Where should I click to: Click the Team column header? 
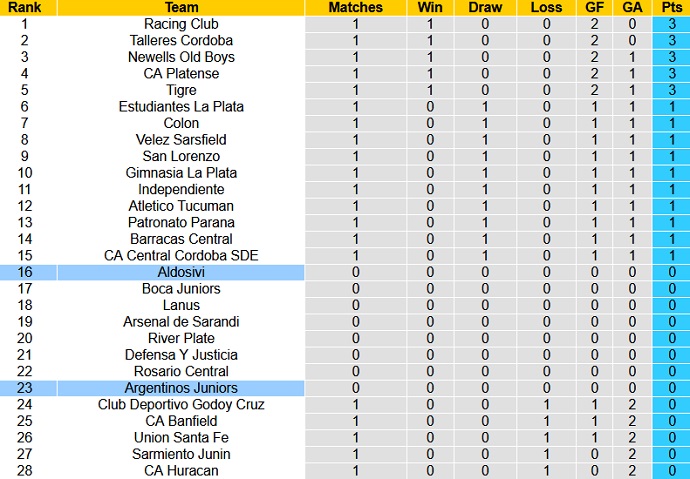click(x=181, y=7)
